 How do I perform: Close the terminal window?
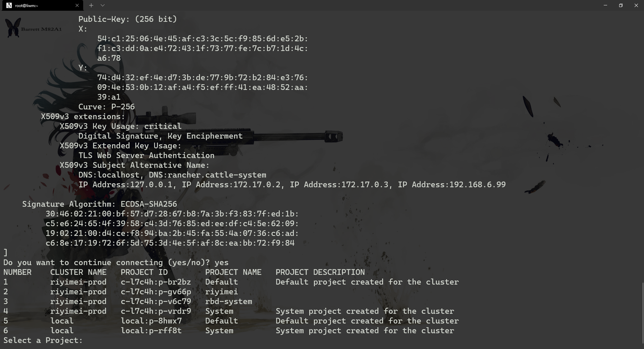click(x=636, y=5)
